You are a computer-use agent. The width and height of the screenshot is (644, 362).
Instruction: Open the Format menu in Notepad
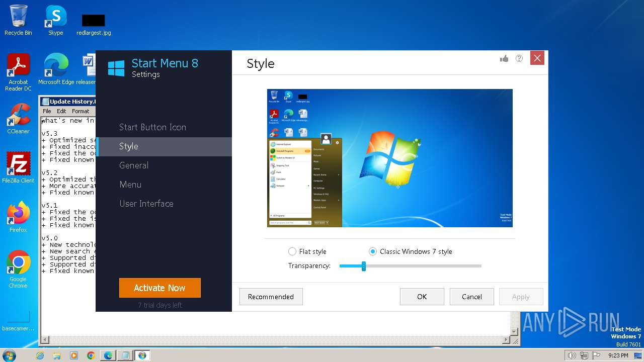coord(80,111)
